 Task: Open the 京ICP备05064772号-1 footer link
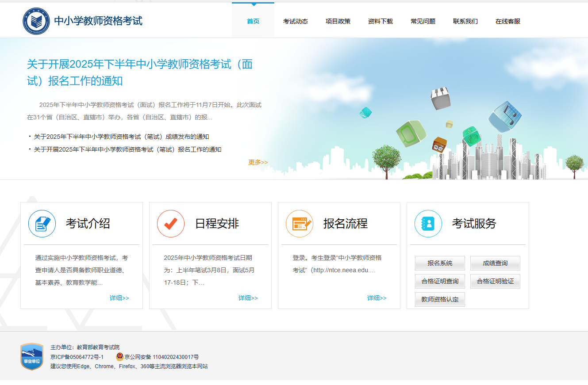77,357
